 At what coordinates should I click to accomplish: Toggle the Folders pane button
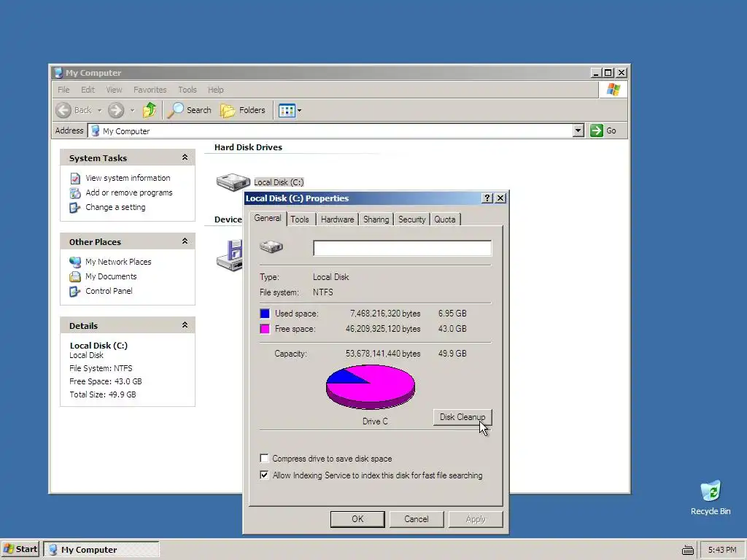coord(243,110)
